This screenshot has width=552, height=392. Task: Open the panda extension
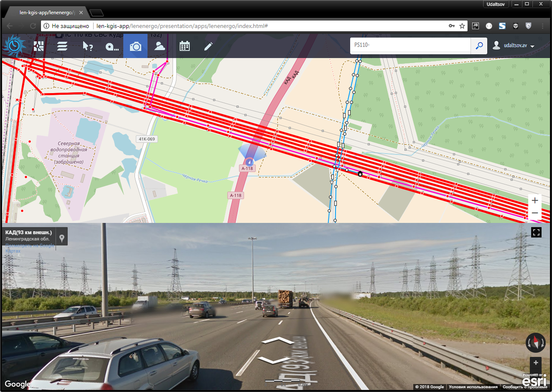(x=515, y=26)
